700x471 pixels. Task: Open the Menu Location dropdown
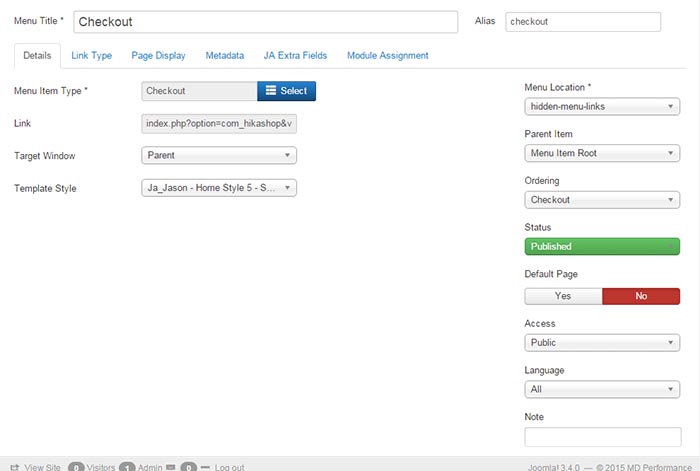tap(602, 107)
